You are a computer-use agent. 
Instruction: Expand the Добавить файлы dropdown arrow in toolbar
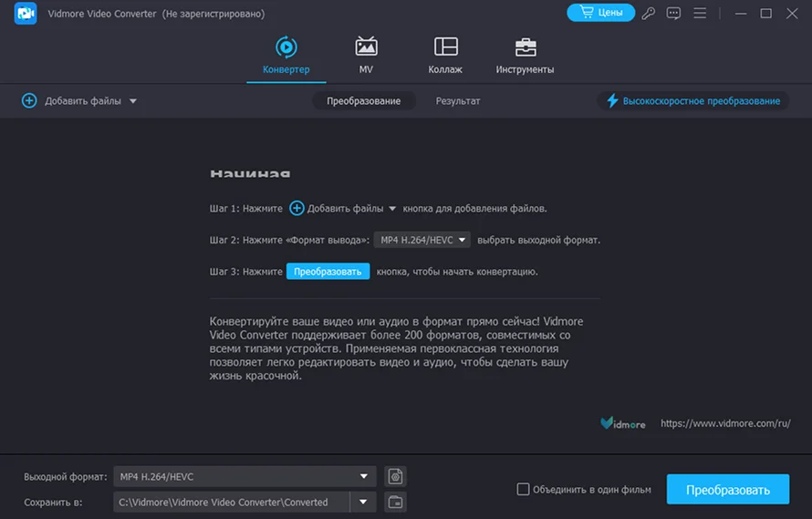tap(133, 101)
